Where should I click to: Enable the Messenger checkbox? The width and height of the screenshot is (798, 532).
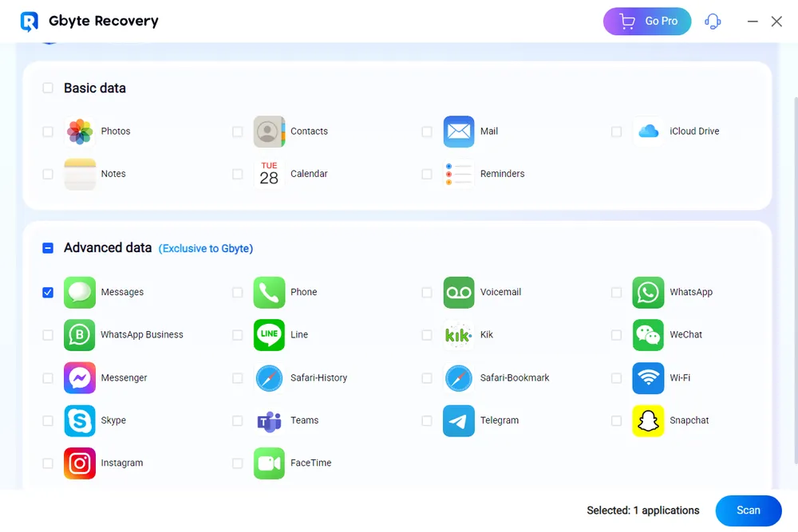pos(48,378)
